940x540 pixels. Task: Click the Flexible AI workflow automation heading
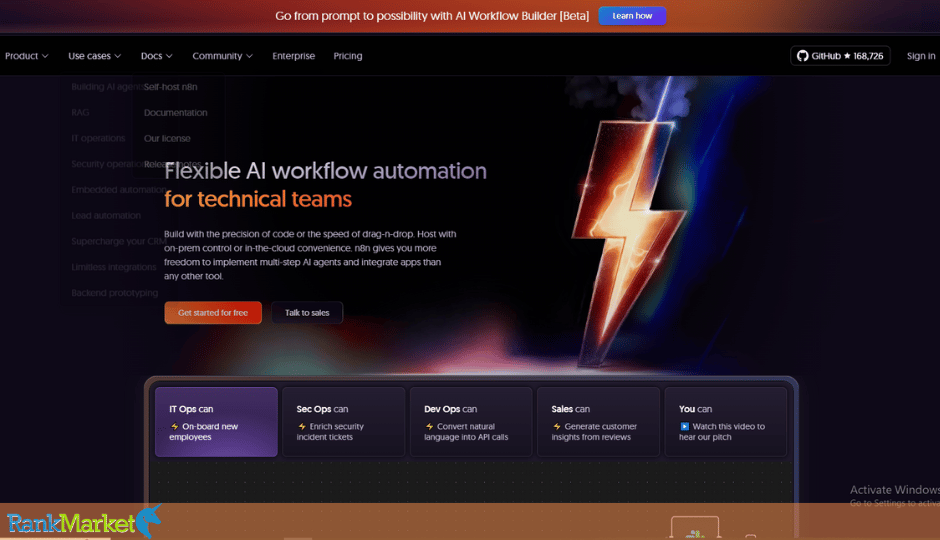point(326,171)
